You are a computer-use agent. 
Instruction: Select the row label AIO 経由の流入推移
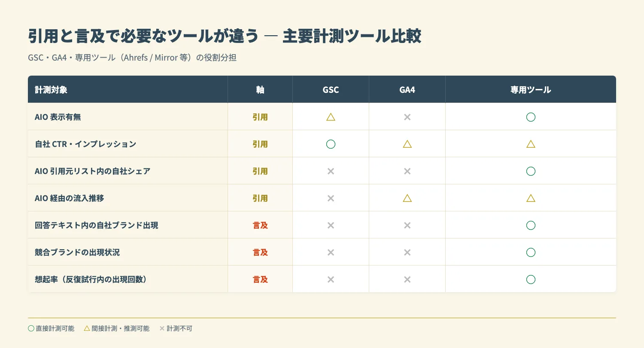70,198
